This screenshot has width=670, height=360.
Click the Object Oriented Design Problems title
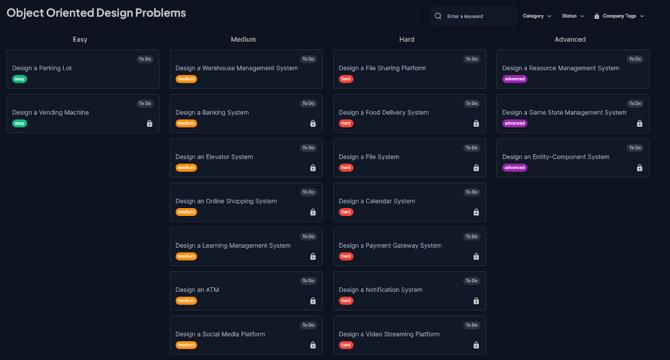point(96,13)
